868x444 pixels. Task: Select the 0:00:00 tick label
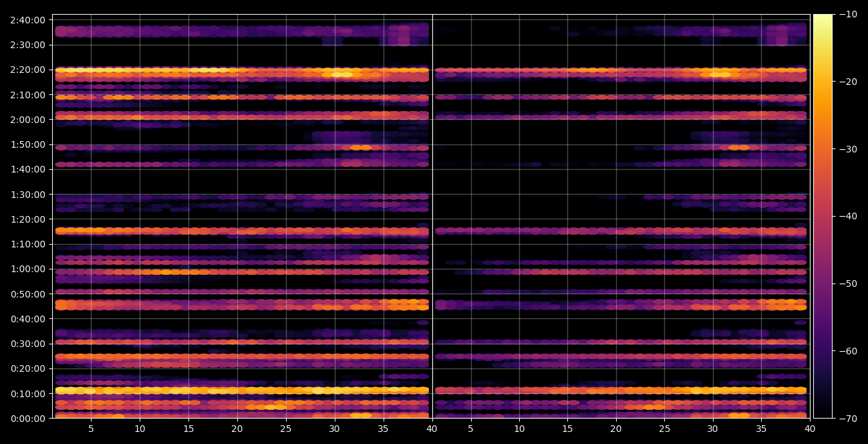[27, 419]
